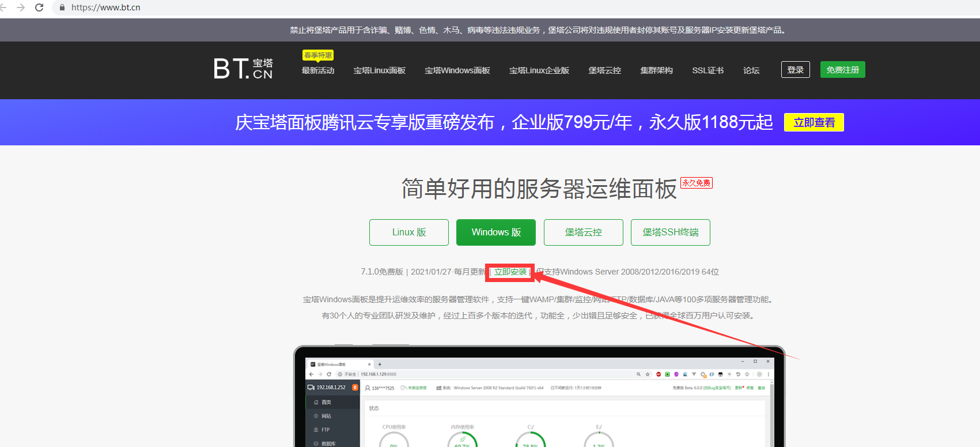Select the 堡塔SSH终端 tab
This screenshot has height=447, width=980.
point(671,232)
